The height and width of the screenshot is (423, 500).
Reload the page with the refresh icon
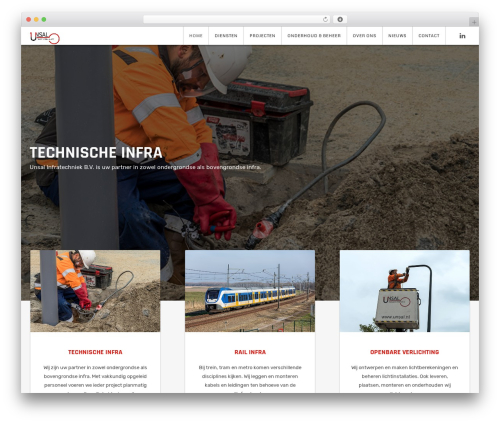(x=325, y=19)
